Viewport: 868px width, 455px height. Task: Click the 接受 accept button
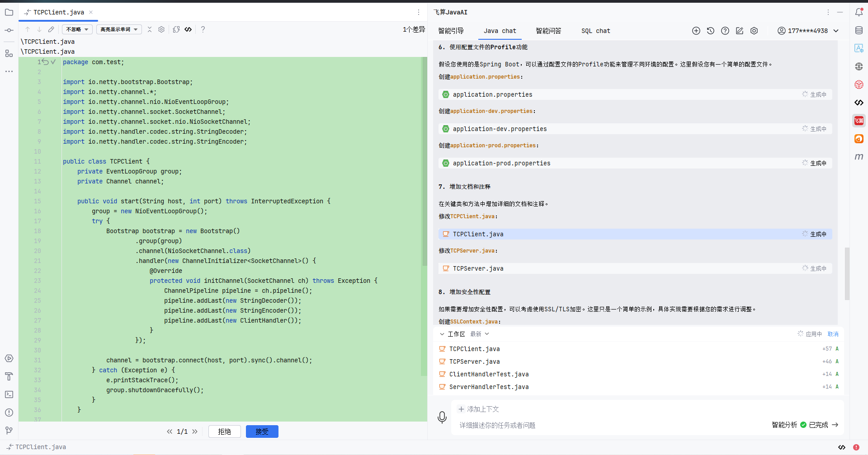[x=262, y=432]
